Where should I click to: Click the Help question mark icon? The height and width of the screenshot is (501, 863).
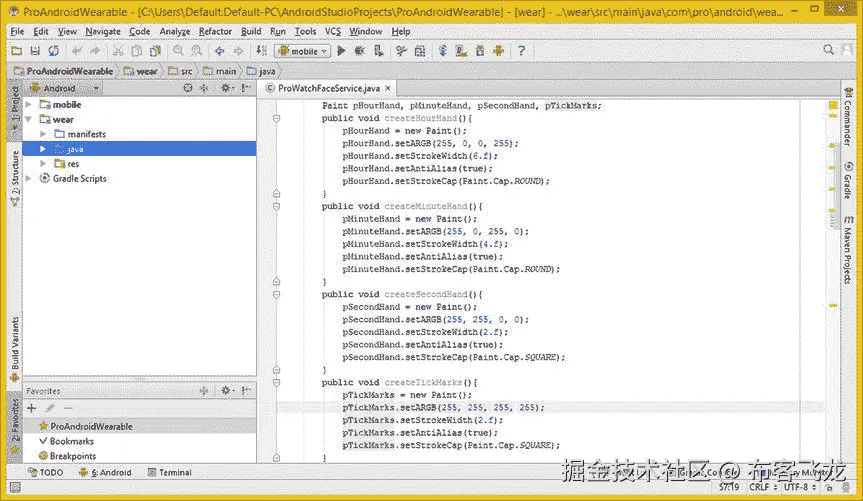(x=521, y=51)
